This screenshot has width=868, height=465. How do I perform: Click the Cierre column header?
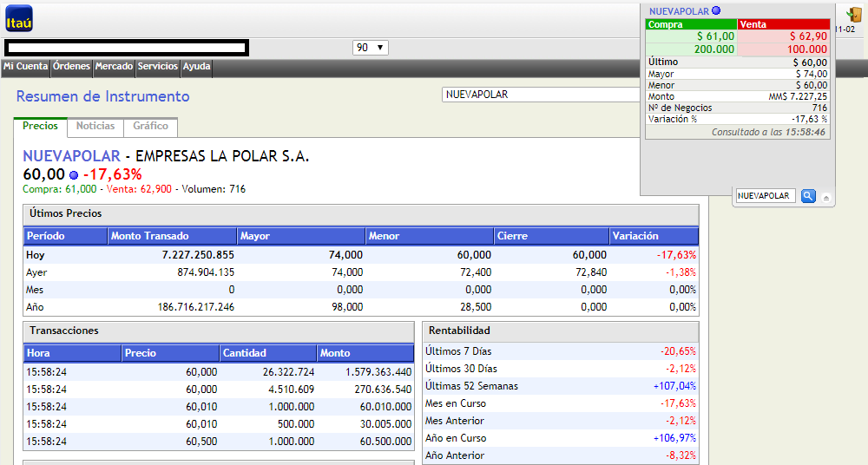pyautogui.click(x=551, y=236)
